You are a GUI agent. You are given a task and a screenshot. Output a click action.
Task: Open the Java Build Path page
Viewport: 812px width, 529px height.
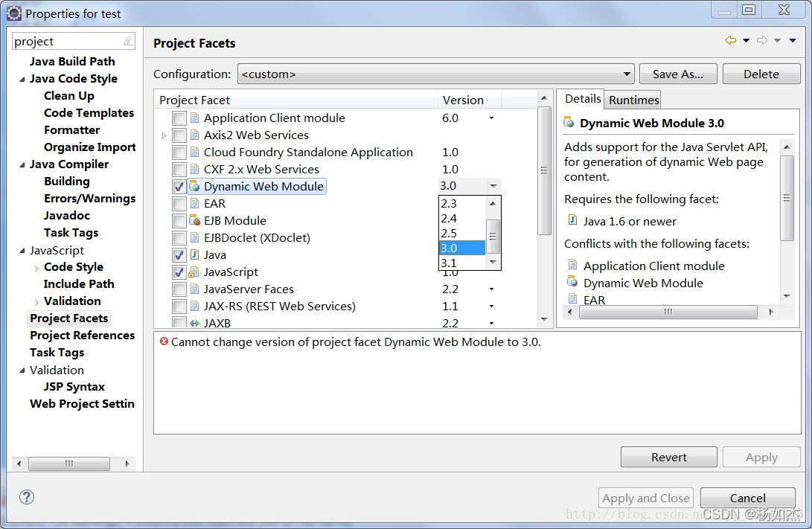[x=72, y=62]
